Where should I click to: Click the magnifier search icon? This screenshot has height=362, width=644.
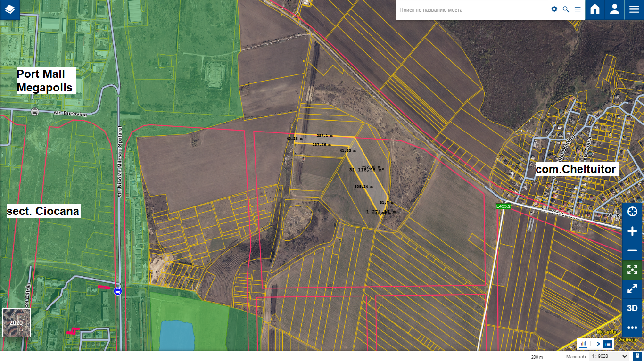566,9
